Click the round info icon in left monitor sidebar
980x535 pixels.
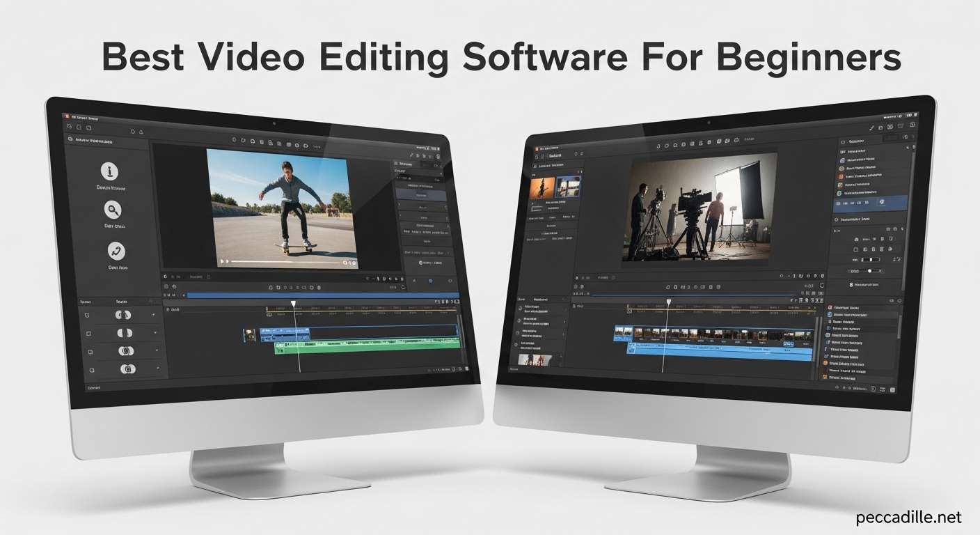click(x=111, y=171)
